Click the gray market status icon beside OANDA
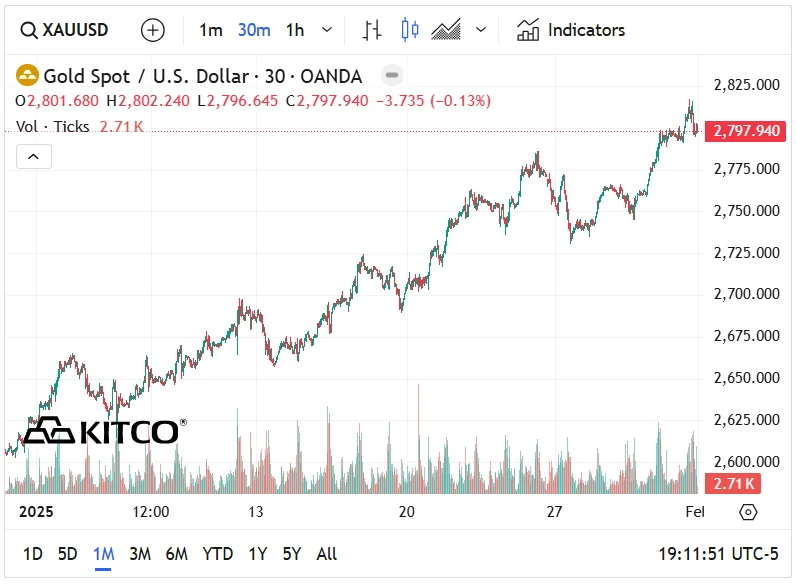Image resolution: width=796 pixels, height=585 pixels. pyautogui.click(x=393, y=75)
